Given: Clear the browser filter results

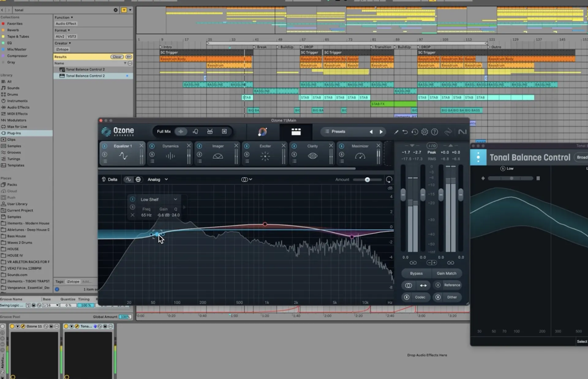Looking at the screenshot, I should click(117, 57).
